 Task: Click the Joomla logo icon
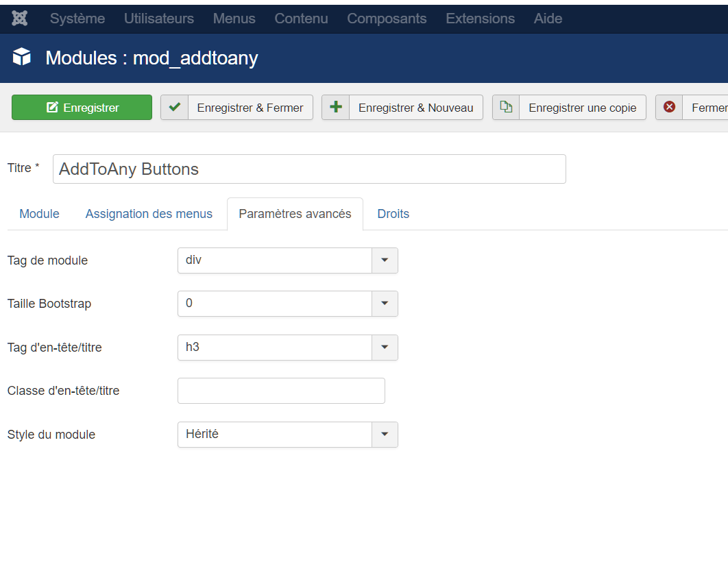[19, 18]
